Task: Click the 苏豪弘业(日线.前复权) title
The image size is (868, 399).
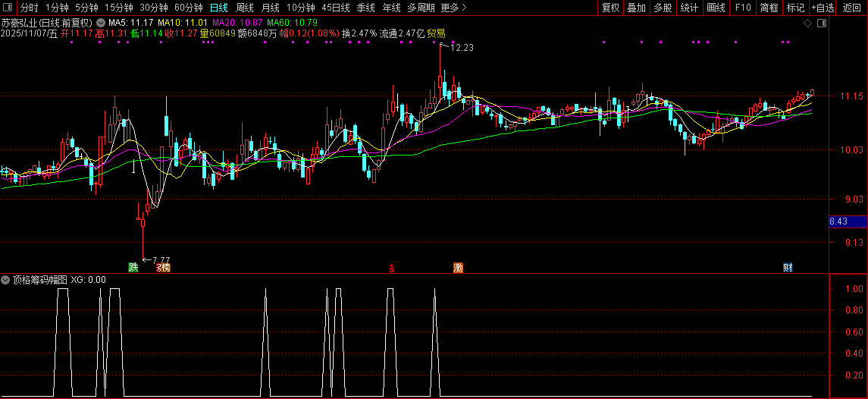Action: [46, 24]
